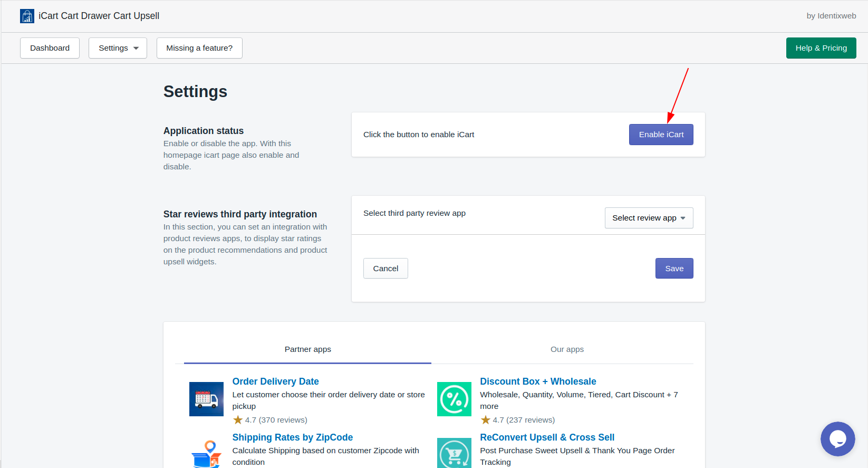
Task: Click the star icon beside 370 reviews
Action: click(x=238, y=420)
